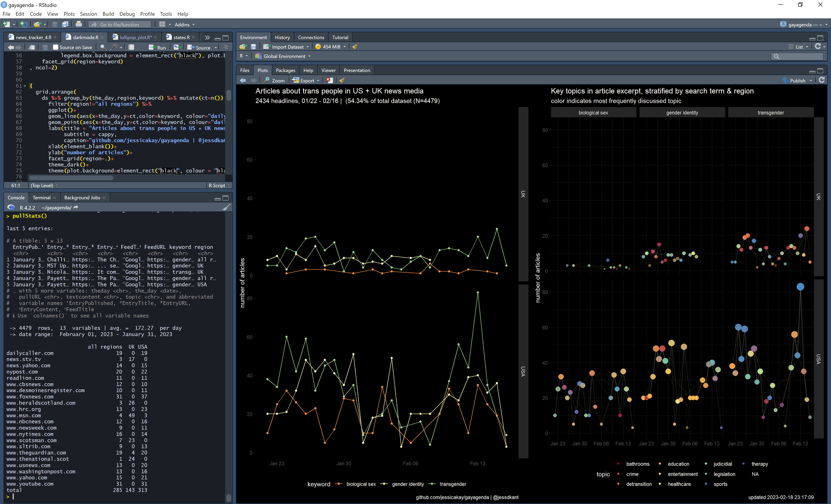Switch to the Terminal tab
Screen dimensions: 831x504
point(42,198)
